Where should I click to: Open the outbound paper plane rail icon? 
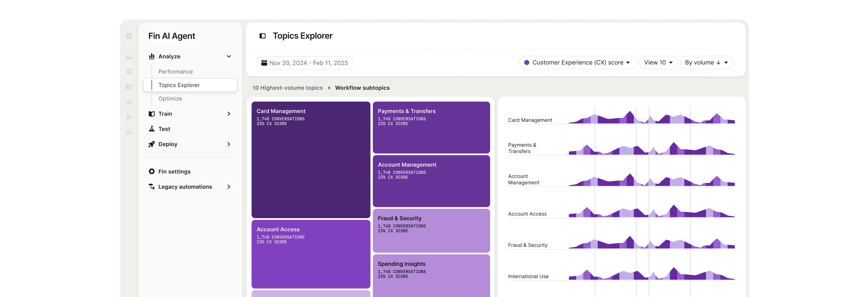[129, 117]
